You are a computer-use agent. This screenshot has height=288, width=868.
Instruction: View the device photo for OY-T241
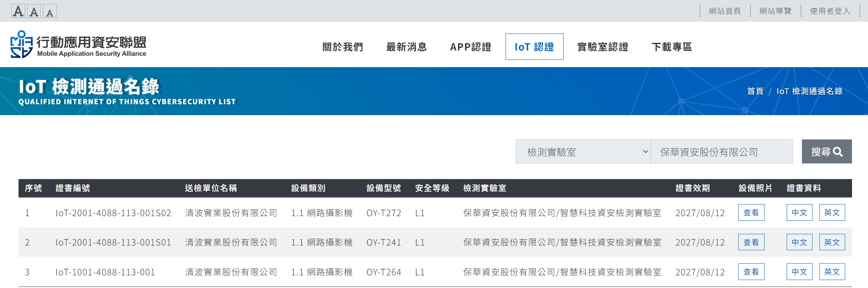point(751,242)
